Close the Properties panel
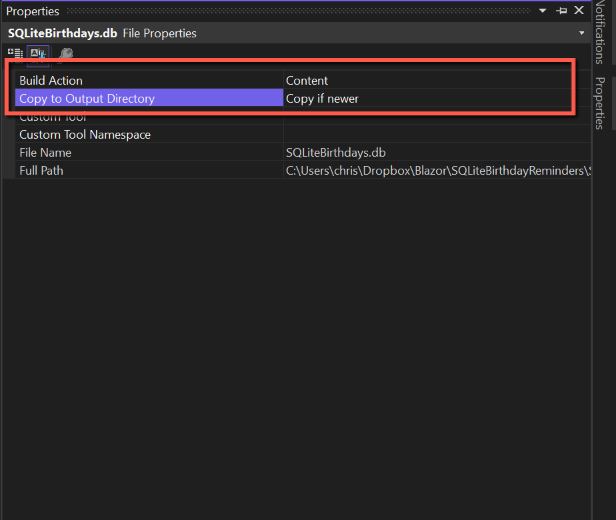 click(x=579, y=10)
